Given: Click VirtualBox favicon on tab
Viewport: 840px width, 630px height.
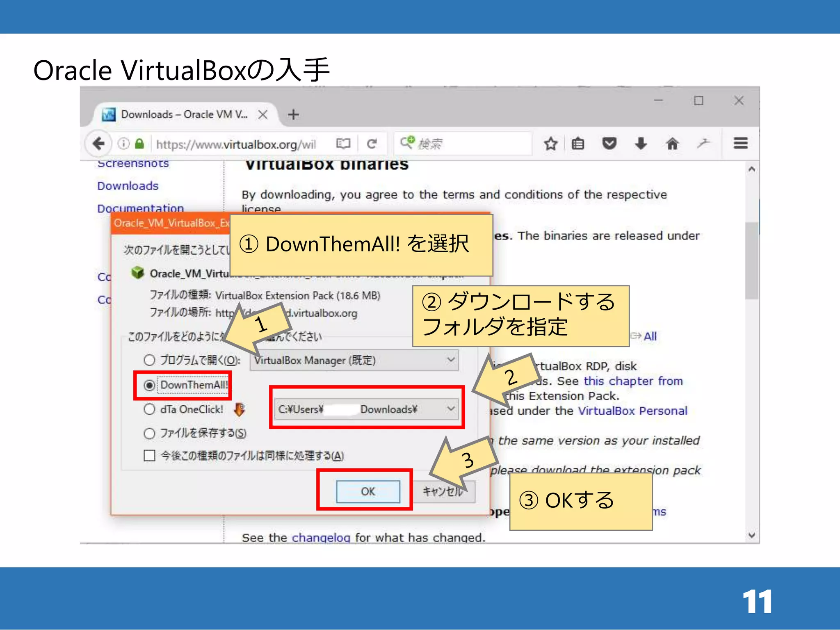Looking at the screenshot, I should pyautogui.click(x=109, y=114).
